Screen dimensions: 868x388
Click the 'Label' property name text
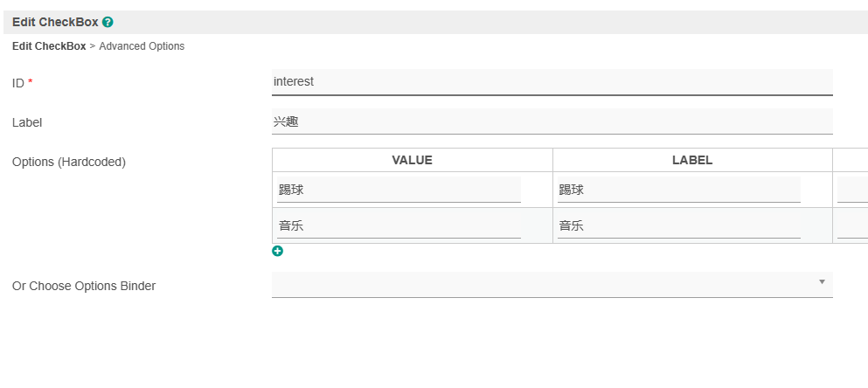coord(27,122)
